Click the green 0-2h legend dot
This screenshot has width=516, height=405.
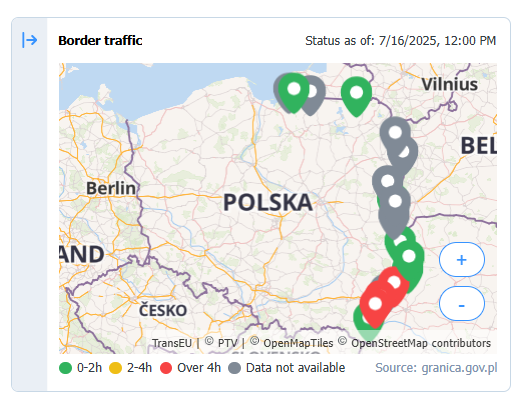(65, 368)
